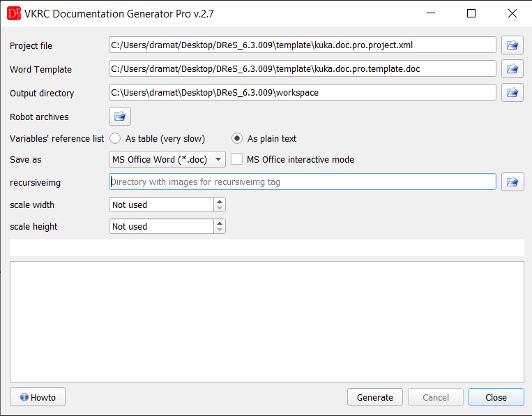Click the empty log output area
The width and height of the screenshot is (532, 416).
tap(267, 322)
